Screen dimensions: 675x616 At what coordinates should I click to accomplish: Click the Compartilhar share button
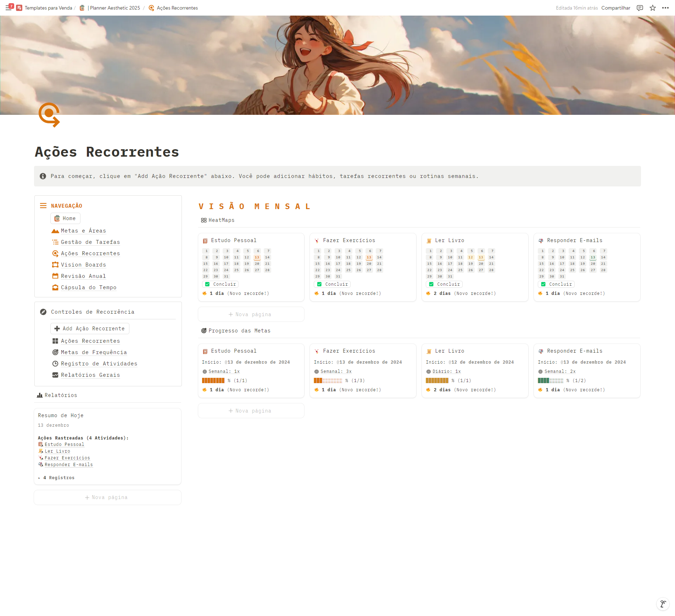(x=616, y=8)
